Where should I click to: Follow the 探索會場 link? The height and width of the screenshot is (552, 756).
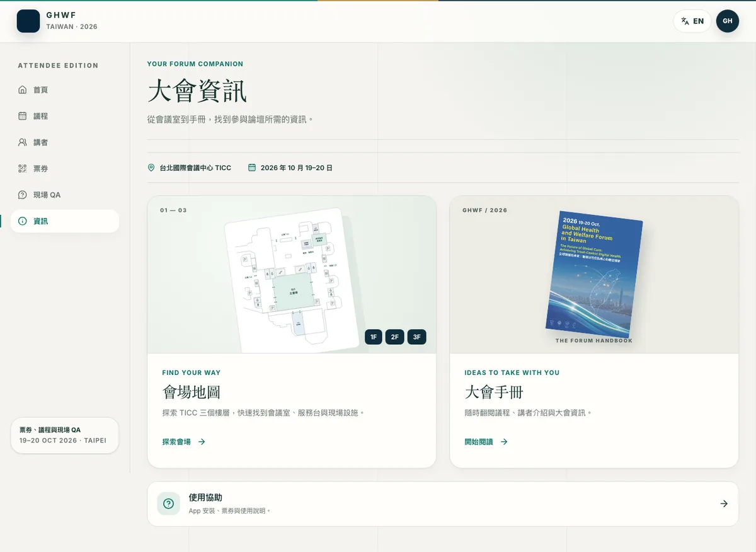(184, 442)
